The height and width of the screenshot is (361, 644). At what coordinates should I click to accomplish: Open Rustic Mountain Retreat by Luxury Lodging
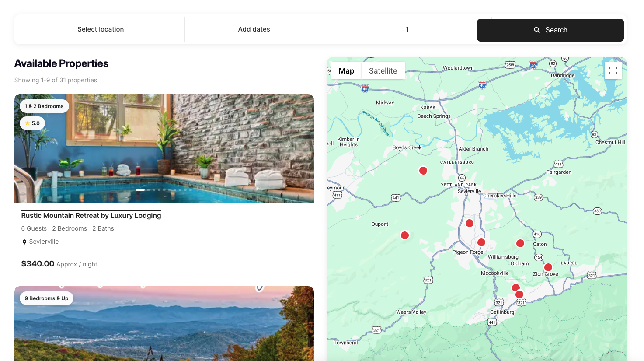pyautogui.click(x=91, y=215)
